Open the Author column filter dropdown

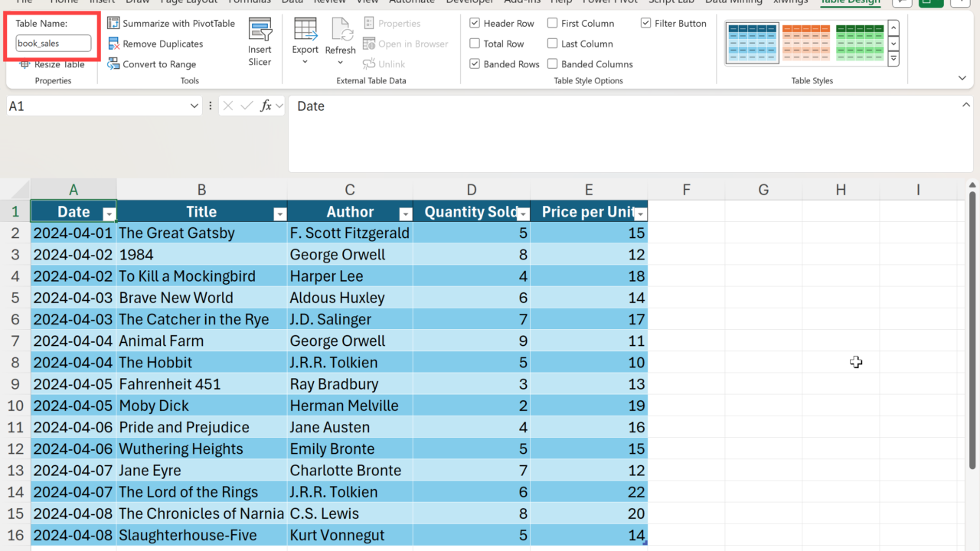pyautogui.click(x=406, y=214)
